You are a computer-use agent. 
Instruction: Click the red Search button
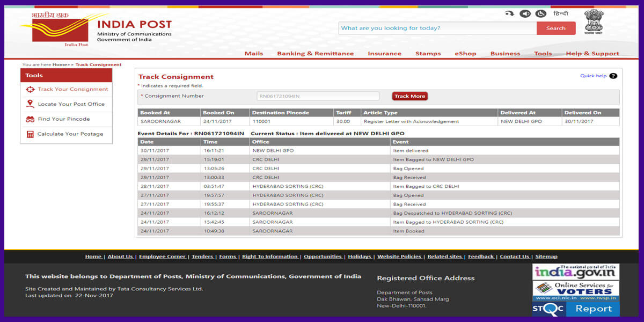click(x=556, y=28)
